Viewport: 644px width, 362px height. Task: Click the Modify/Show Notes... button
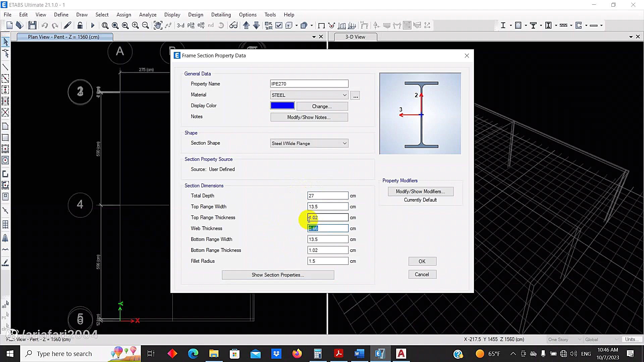click(309, 117)
